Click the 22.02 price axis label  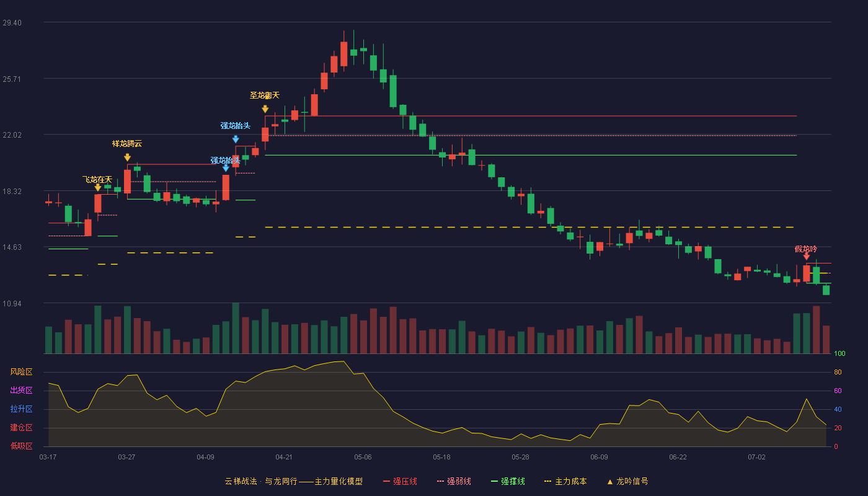(x=12, y=135)
